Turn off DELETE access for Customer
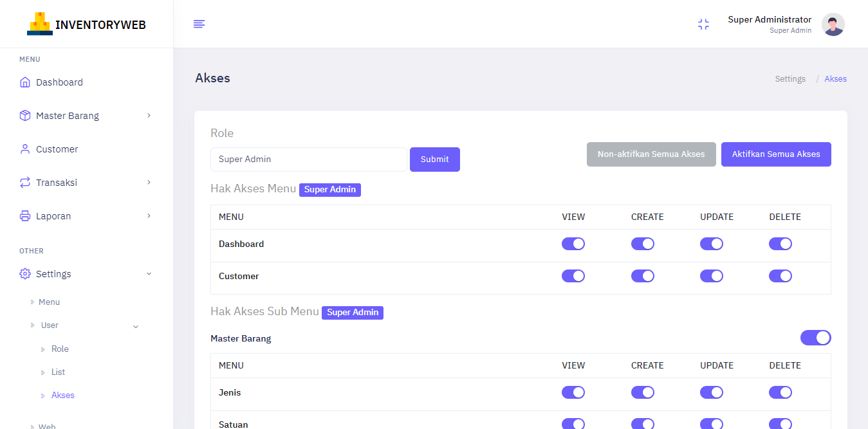The image size is (868, 429). 780,275
